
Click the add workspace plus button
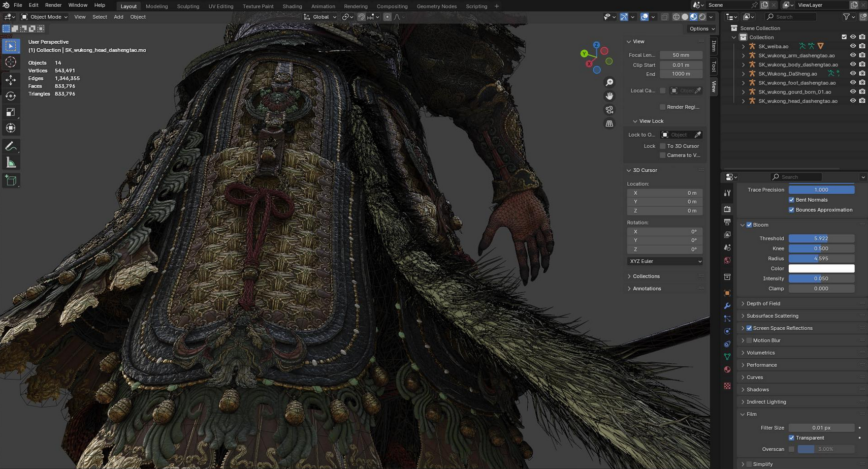[497, 6]
